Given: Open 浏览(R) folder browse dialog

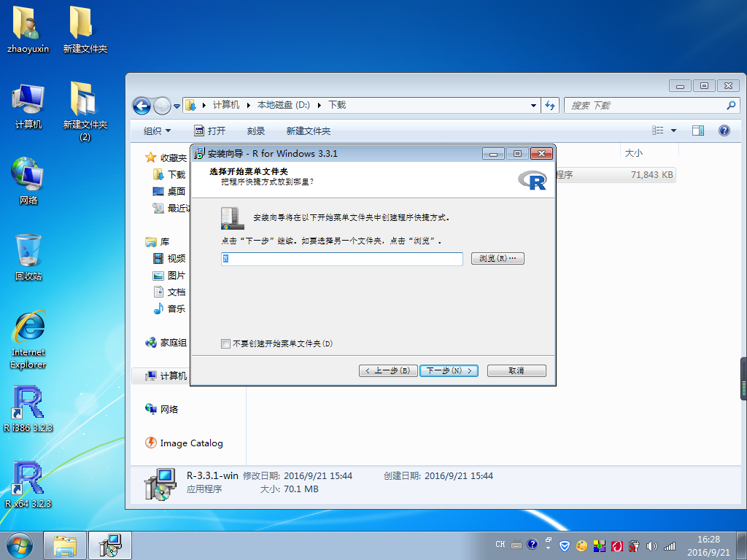Looking at the screenshot, I should (498, 258).
